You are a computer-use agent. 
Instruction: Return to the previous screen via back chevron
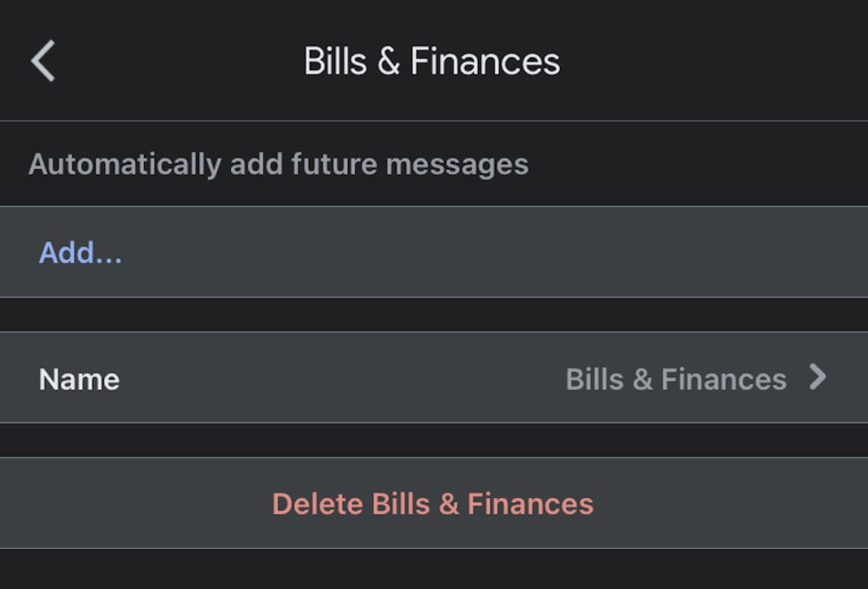pos(43,62)
